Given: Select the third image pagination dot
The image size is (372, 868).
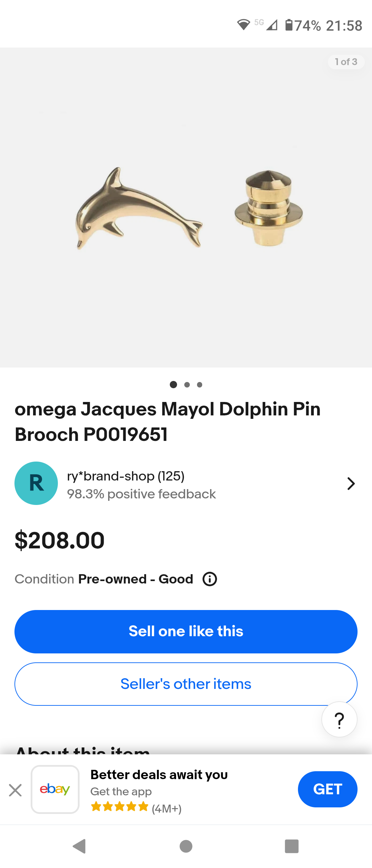Looking at the screenshot, I should (199, 385).
